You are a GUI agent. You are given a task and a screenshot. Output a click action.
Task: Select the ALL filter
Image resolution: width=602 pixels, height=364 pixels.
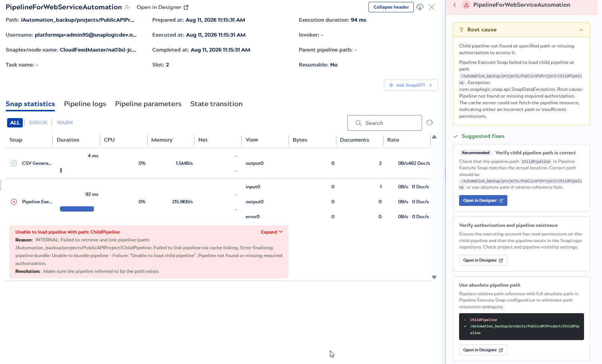pyautogui.click(x=15, y=123)
